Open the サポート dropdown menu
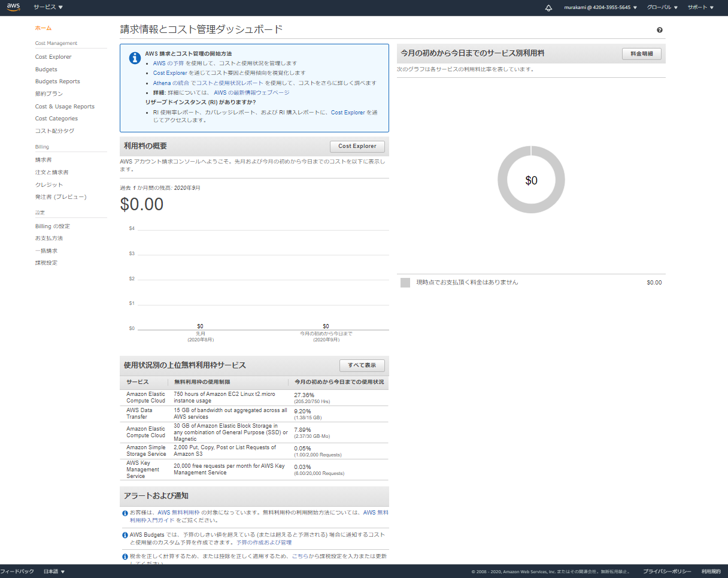 (x=700, y=7)
